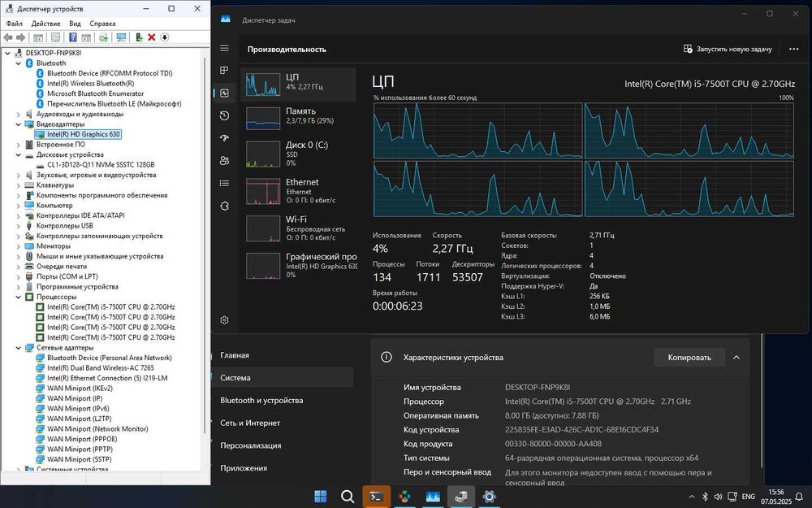Open the Terminal icon on the taskbar
Image resolution: width=812 pixels, height=508 pixels.
(376, 497)
